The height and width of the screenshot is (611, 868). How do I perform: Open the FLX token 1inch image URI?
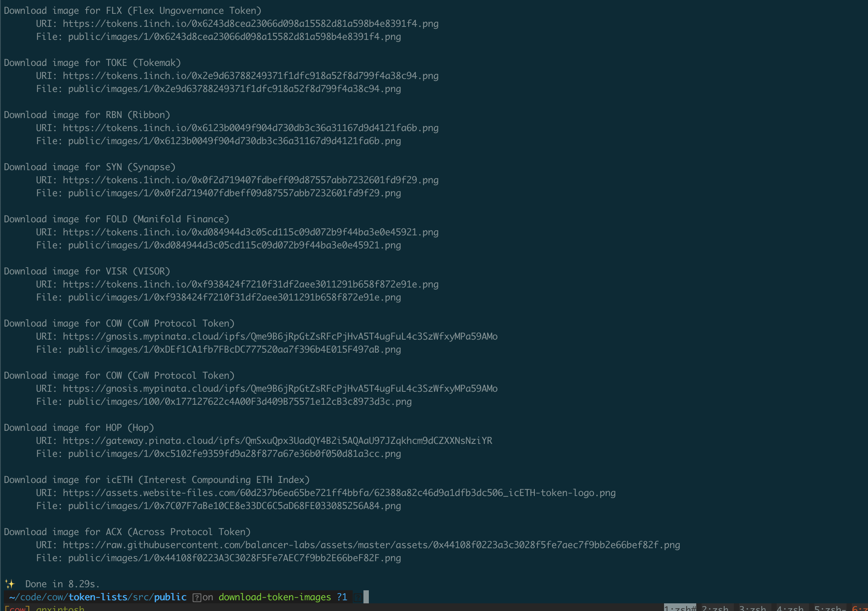(x=250, y=24)
